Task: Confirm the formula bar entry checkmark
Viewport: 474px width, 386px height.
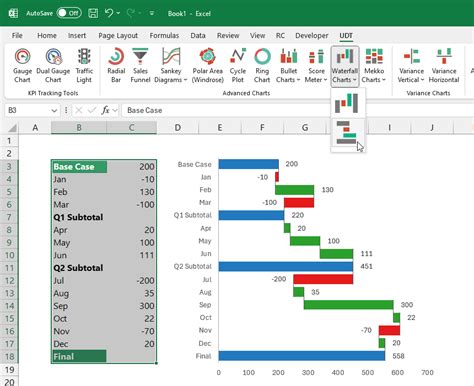Action: pyautogui.click(x=92, y=110)
